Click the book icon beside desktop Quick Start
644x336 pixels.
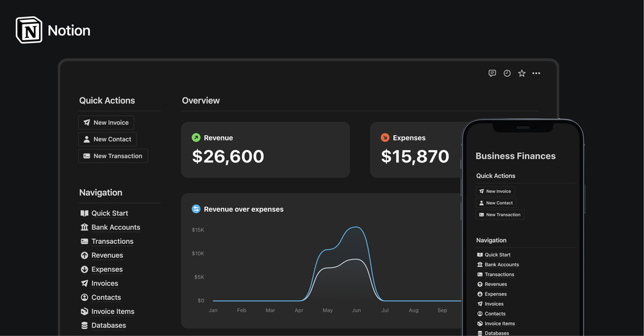point(84,213)
